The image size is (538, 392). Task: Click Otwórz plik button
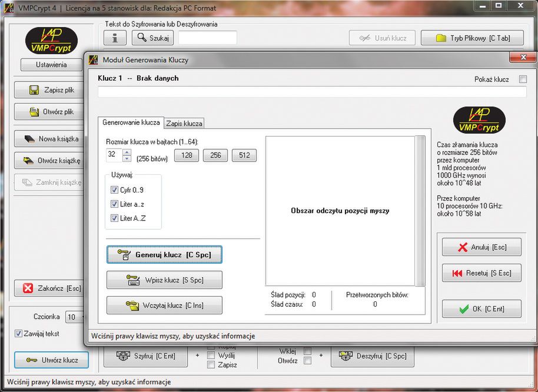pos(49,112)
